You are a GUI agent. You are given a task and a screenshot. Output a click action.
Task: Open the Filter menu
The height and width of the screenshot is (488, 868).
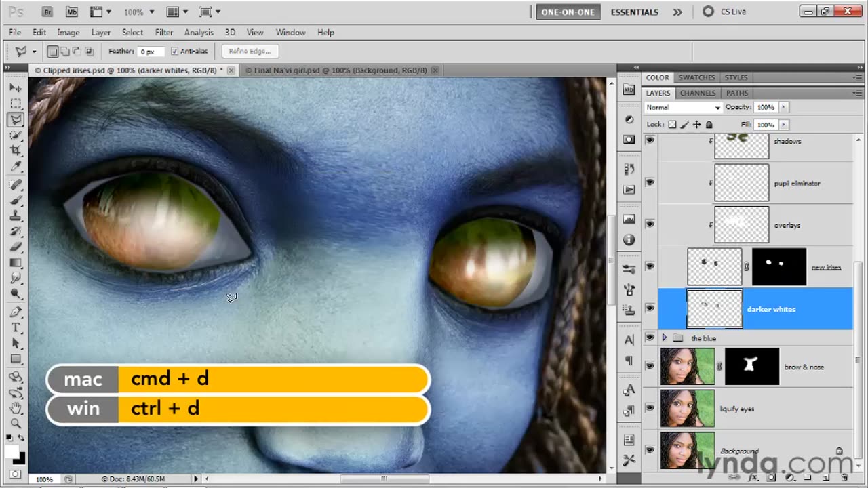pyautogui.click(x=164, y=32)
